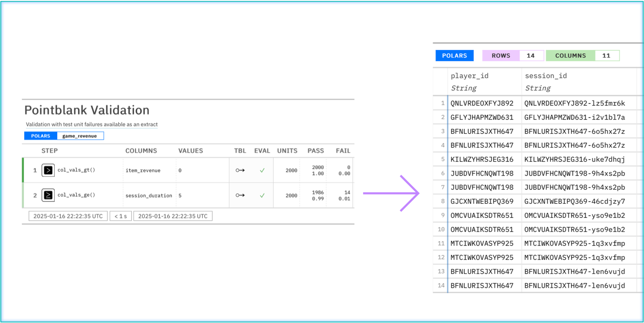The height and width of the screenshot is (323, 644).
Task: Click the player_id column header
Action: [469, 76]
